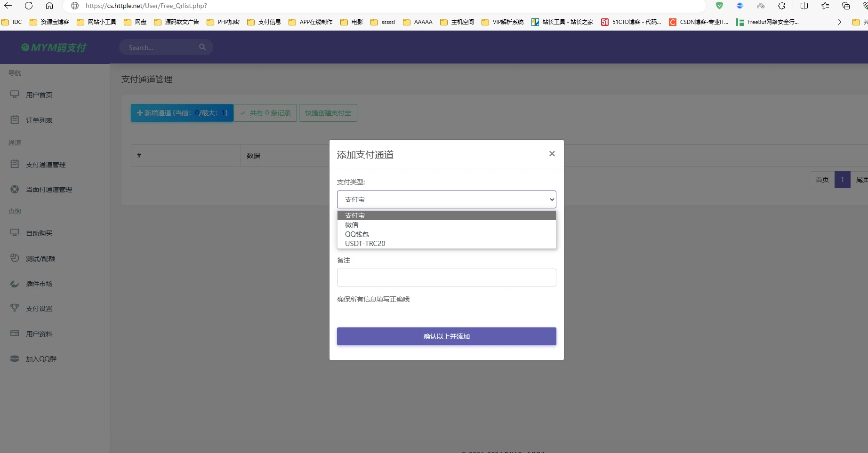Screen dimensions: 868x453
Task: Open the PHP加密 bookmark folder
Action: [x=224, y=22]
